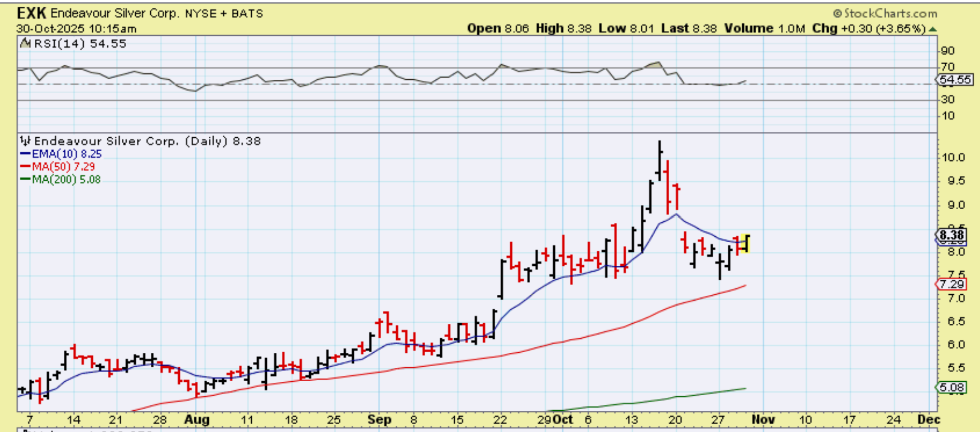
Task: Select the red MA(50) legend line swatch
Action: (x=26, y=166)
